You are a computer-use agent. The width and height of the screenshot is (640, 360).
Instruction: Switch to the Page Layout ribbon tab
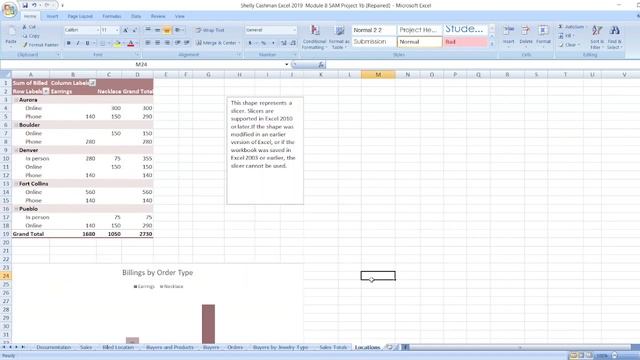80,16
